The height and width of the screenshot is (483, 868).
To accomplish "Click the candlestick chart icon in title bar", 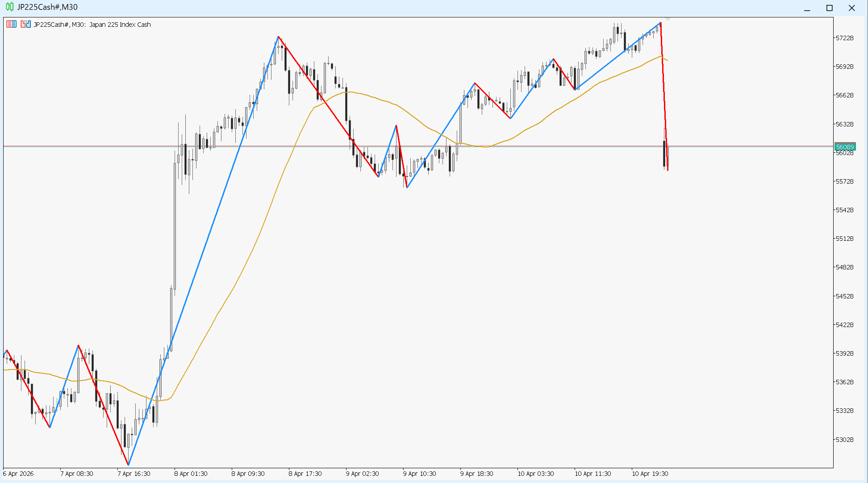I will point(9,7).
